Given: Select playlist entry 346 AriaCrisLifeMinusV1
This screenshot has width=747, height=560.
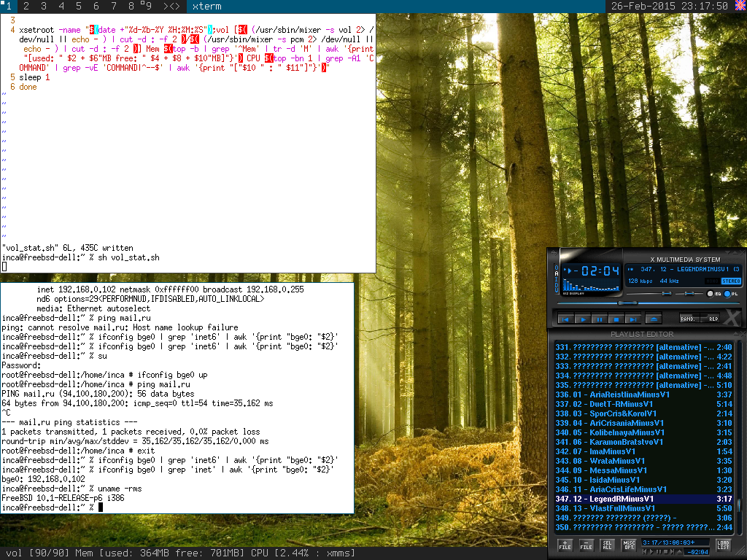Looking at the screenshot, I should click(x=643, y=489).
